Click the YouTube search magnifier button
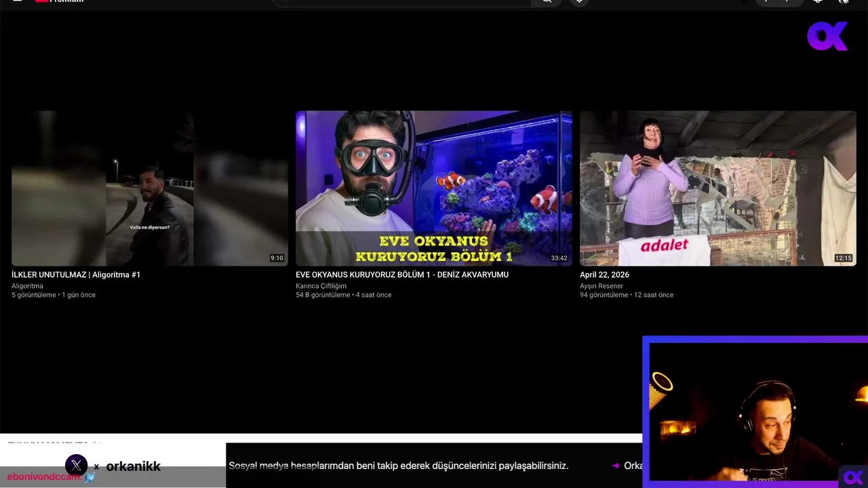The height and width of the screenshot is (488, 868). [x=547, y=2]
